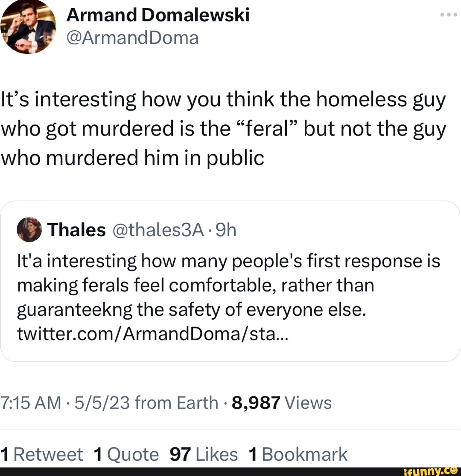The image size is (461, 476).
Task: Click the 9h timestamp on the quoted tweet
Action: coord(225,230)
